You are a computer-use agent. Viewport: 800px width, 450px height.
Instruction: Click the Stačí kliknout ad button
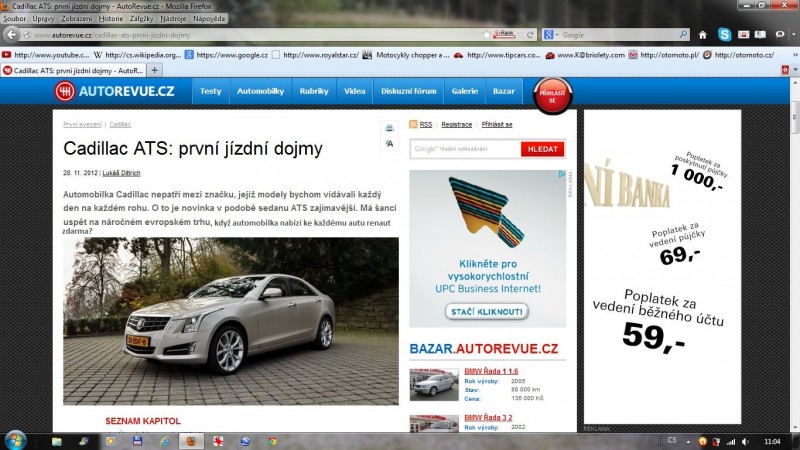click(x=486, y=312)
